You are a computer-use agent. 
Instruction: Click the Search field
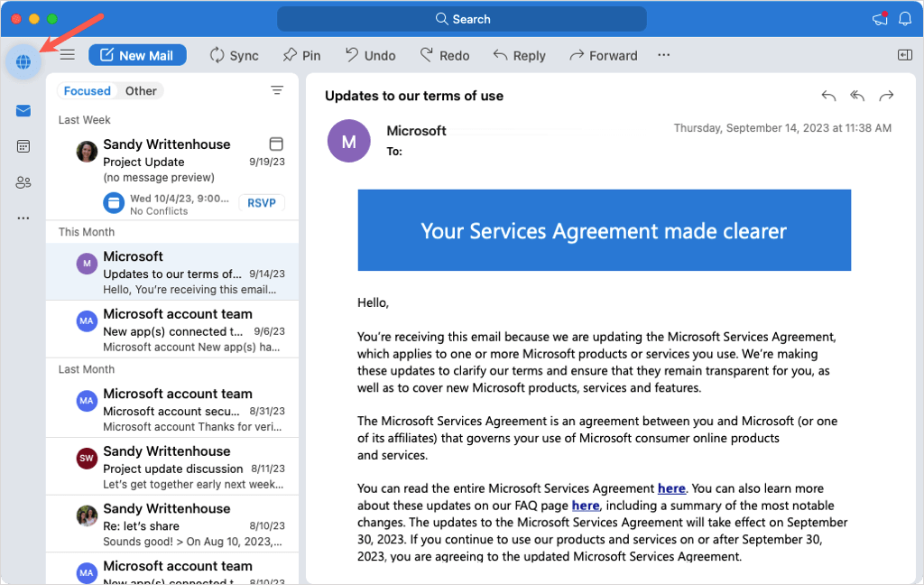(462, 19)
